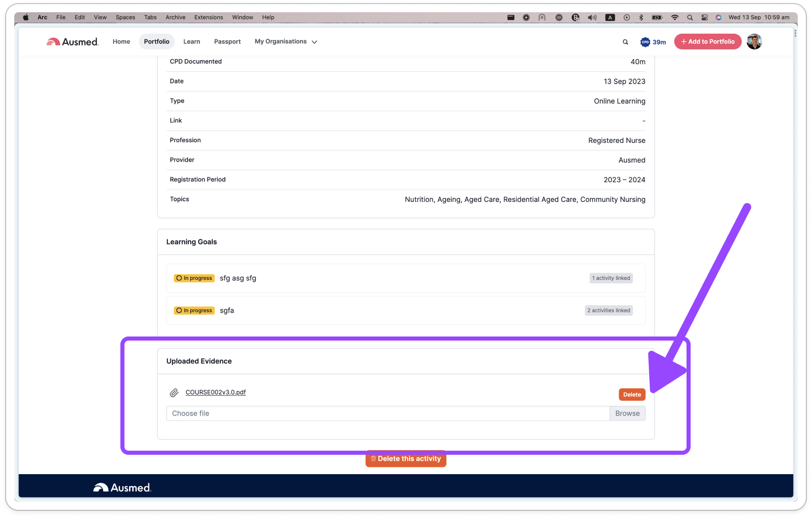Open the Help menu
The image size is (812, 518).
click(268, 17)
